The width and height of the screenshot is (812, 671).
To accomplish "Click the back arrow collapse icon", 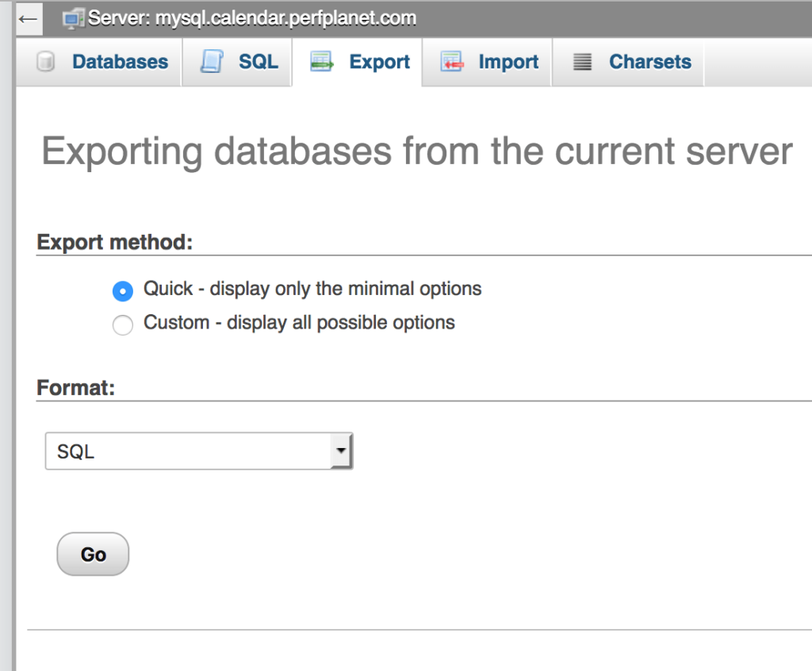I will (x=29, y=17).
